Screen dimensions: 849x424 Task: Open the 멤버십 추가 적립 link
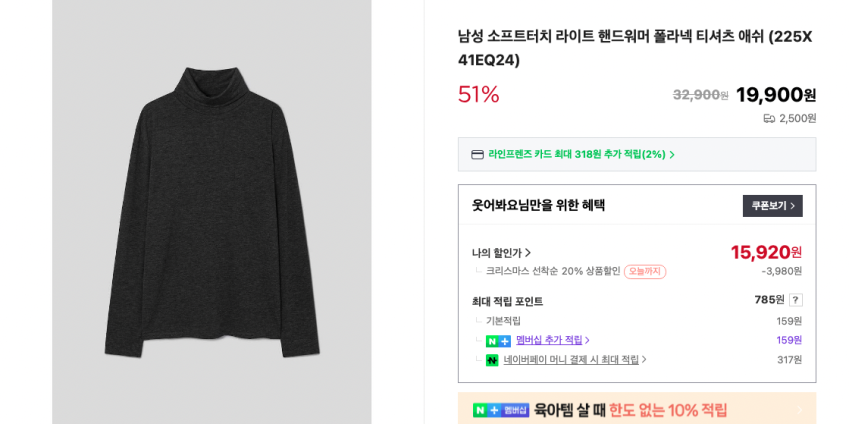549,340
